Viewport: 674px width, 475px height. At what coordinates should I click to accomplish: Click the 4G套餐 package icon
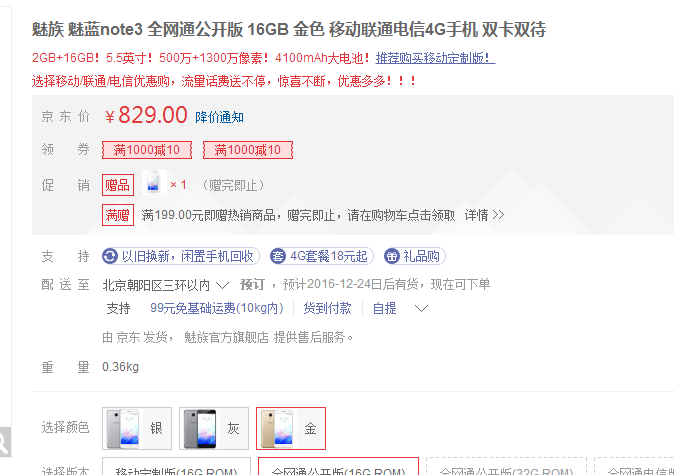tap(278, 257)
